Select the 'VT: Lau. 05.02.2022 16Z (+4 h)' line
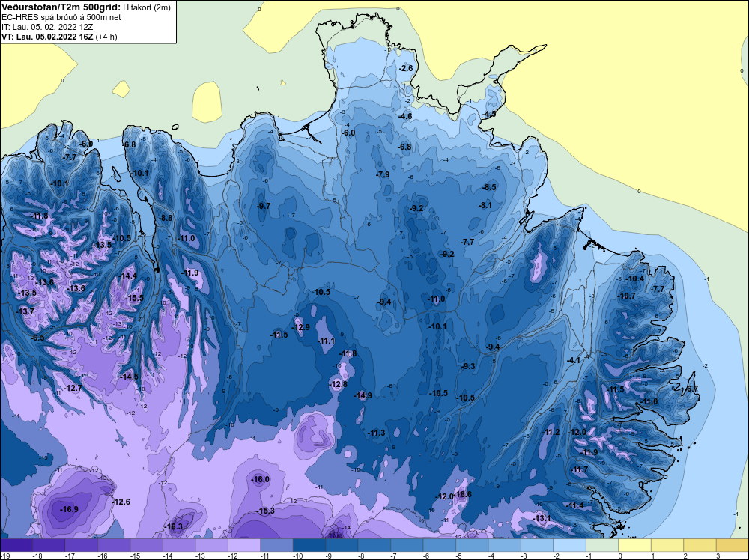The image size is (749, 560). (x=59, y=37)
